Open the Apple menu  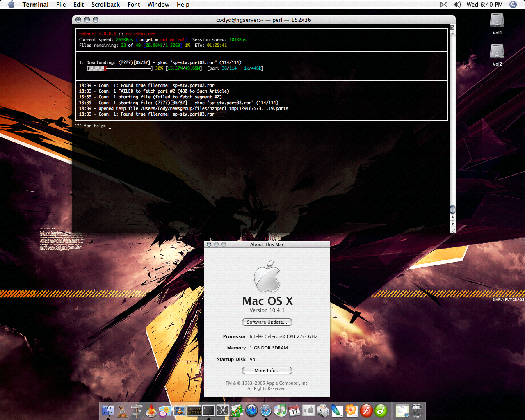11,5
